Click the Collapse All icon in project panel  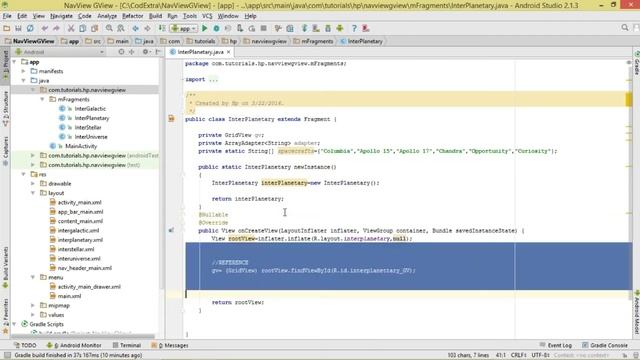[x=131, y=52]
